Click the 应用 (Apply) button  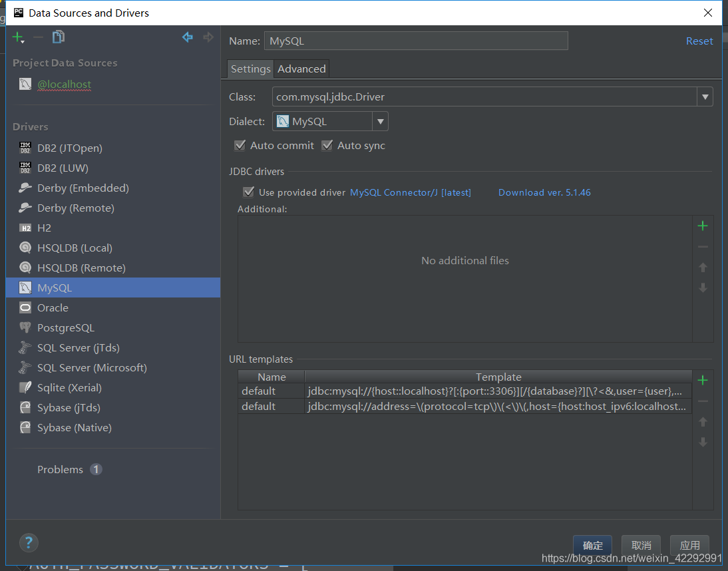(689, 545)
